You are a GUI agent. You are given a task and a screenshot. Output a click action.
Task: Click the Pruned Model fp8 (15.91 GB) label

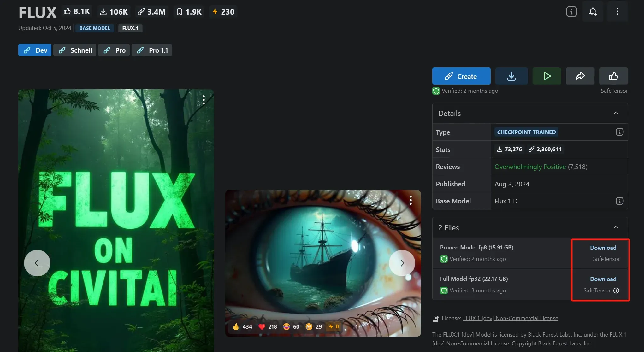pos(477,248)
